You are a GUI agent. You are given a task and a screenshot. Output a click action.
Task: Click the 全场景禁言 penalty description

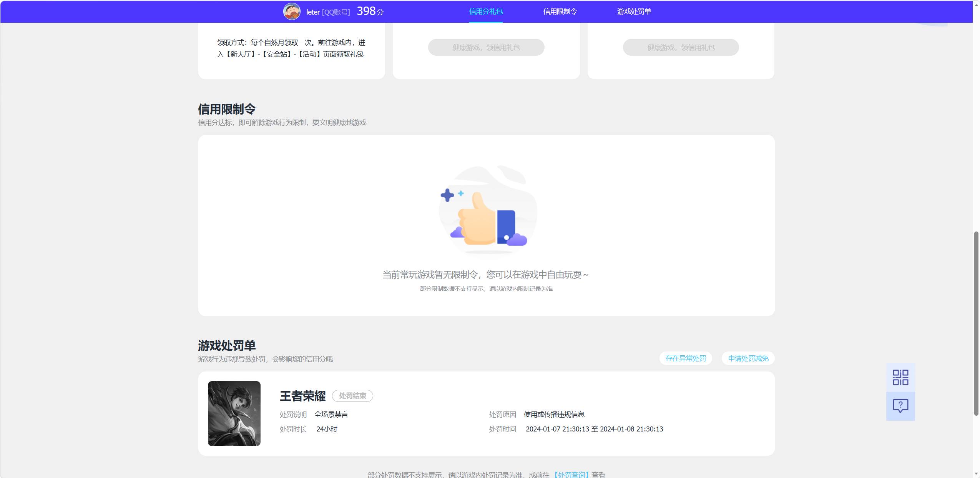point(331,414)
